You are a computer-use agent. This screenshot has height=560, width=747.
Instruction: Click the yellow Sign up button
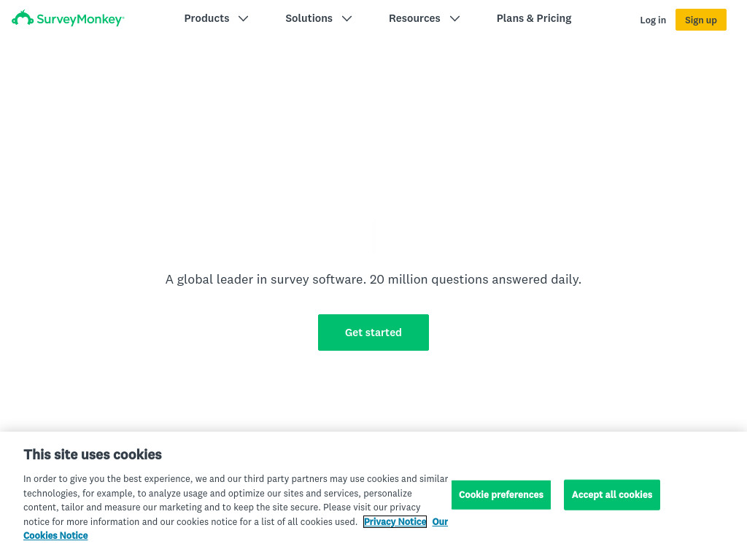[x=701, y=20]
